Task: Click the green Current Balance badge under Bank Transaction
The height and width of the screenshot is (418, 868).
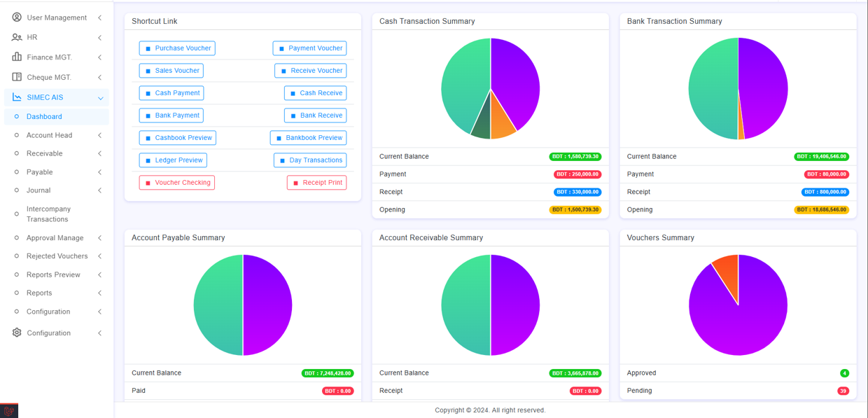Action: 821,157
